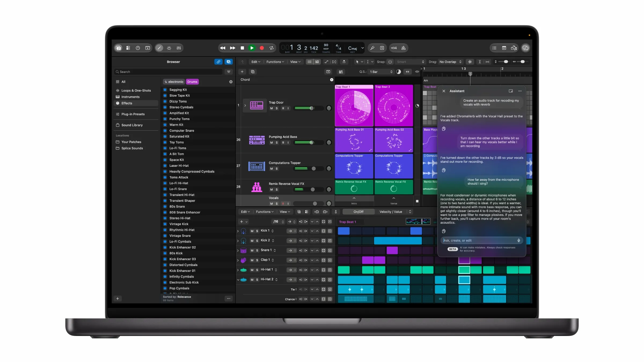Click the Remix Reverse Vocal FX track icon
This screenshot has width=644, height=362.
(257, 187)
